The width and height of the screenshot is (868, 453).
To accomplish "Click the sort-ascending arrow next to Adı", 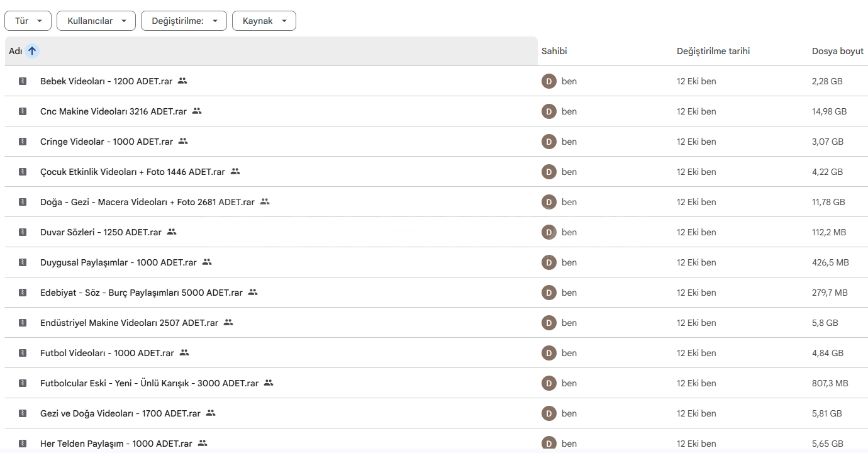I will 32,51.
